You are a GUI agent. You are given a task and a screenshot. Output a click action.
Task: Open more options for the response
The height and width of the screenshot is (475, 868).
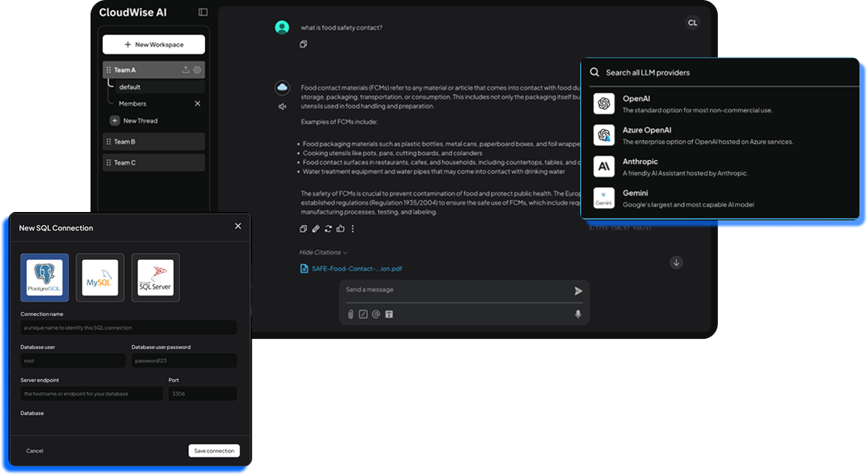tap(353, 229)
